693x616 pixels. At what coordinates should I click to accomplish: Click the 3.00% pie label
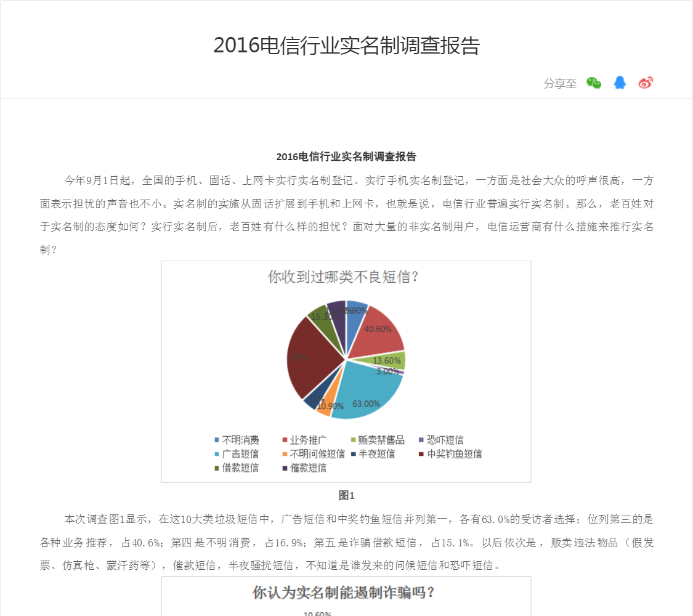click(x=387, y=371)
